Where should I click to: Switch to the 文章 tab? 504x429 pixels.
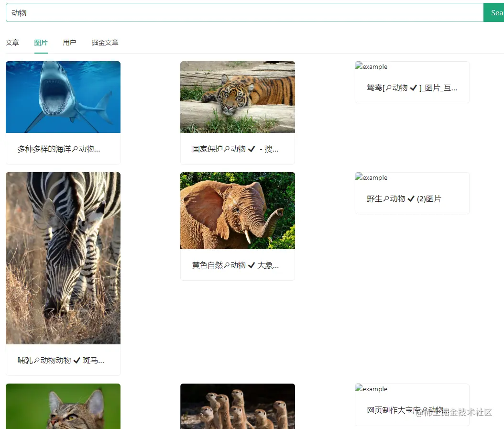click(12, 42)
